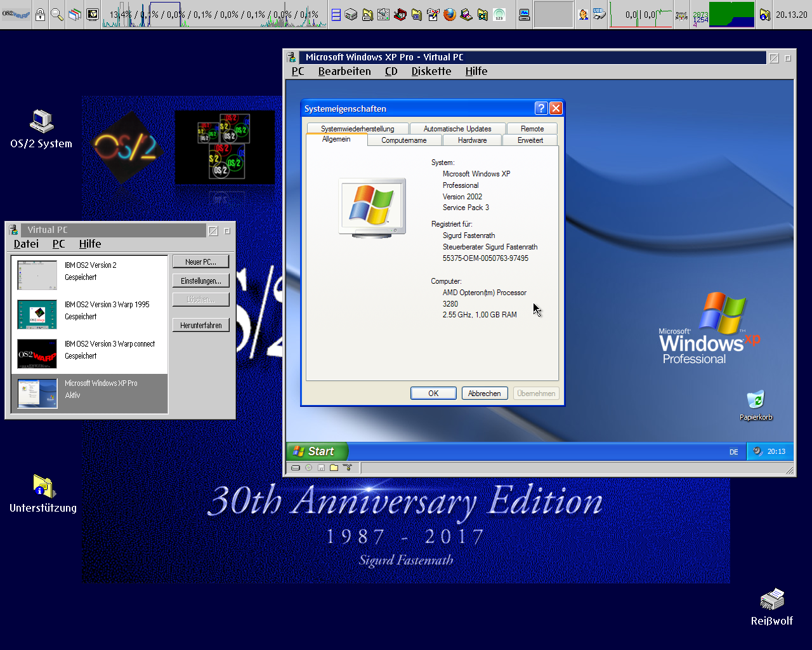
Task: Click the blue-screen computer monitor icon in the top bar
Action: tap(525, 15)
